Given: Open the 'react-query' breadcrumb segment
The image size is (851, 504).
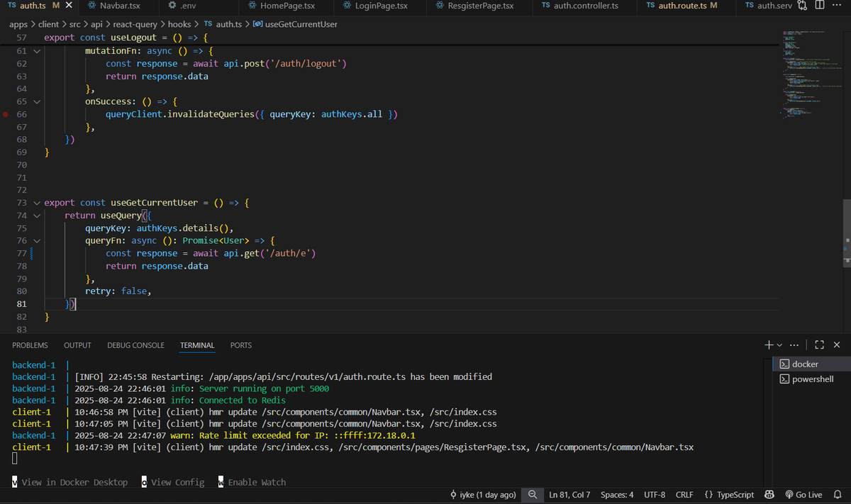Looking at the screenshot, I should tap(137, 24).
